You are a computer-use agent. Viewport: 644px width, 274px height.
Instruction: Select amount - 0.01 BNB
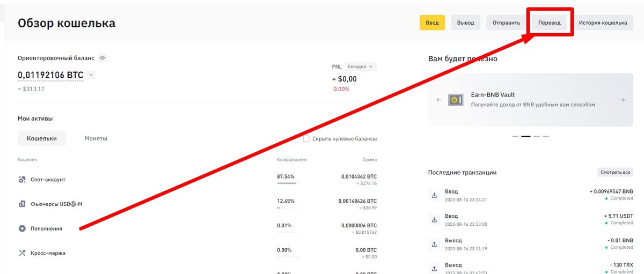point(619,241)
